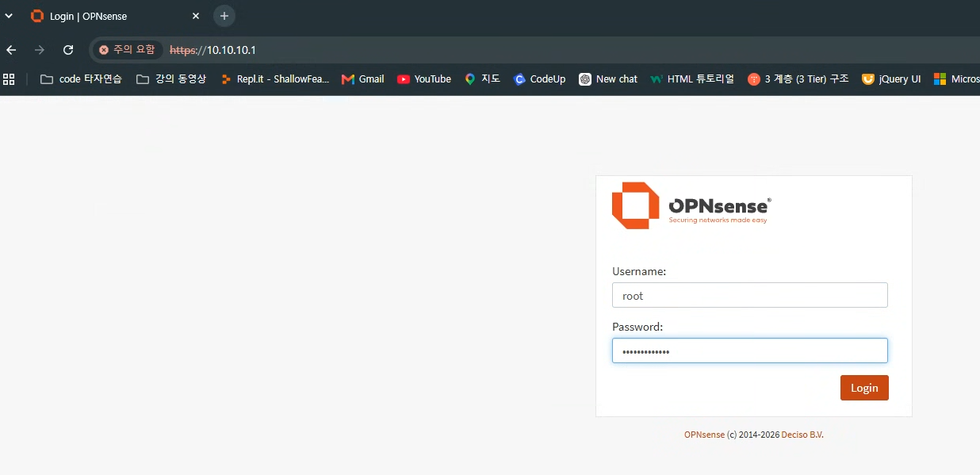The width and height of the screenshot is (980, 475).
Task: Expand the tab search dropdown arrow
Action: [10, 16]
